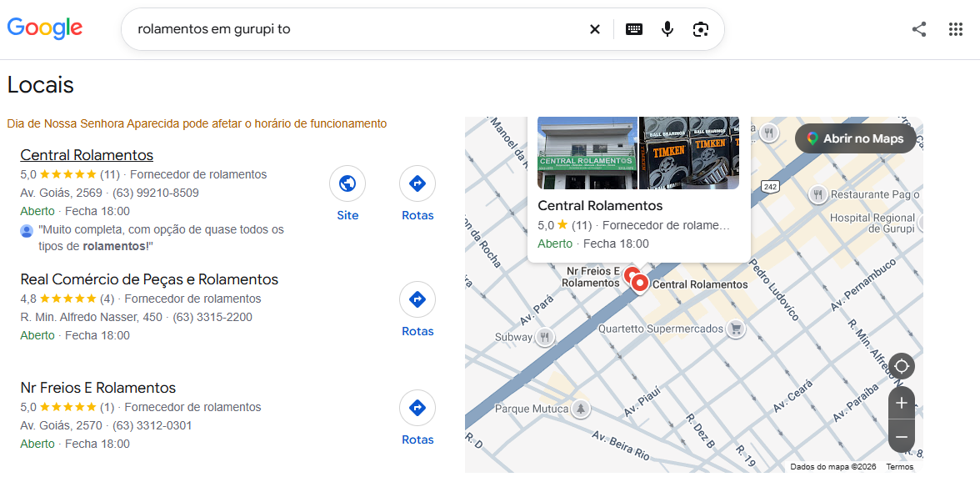Click the Nr Freios E Rolamentos map label

[591, 277]
